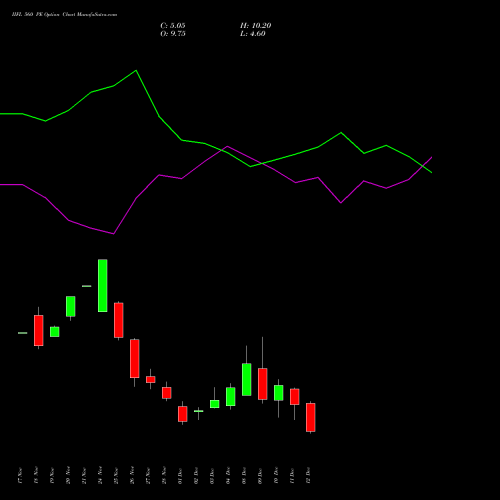Select the red candle above 25 Nov
This screenshot has width=500, height=500.
tap(119, 320)
